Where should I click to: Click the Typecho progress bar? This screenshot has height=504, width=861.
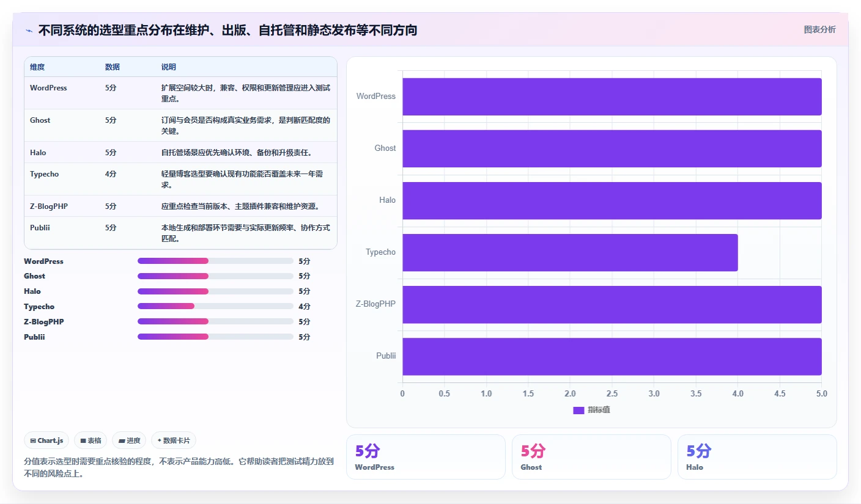point(215,306)
